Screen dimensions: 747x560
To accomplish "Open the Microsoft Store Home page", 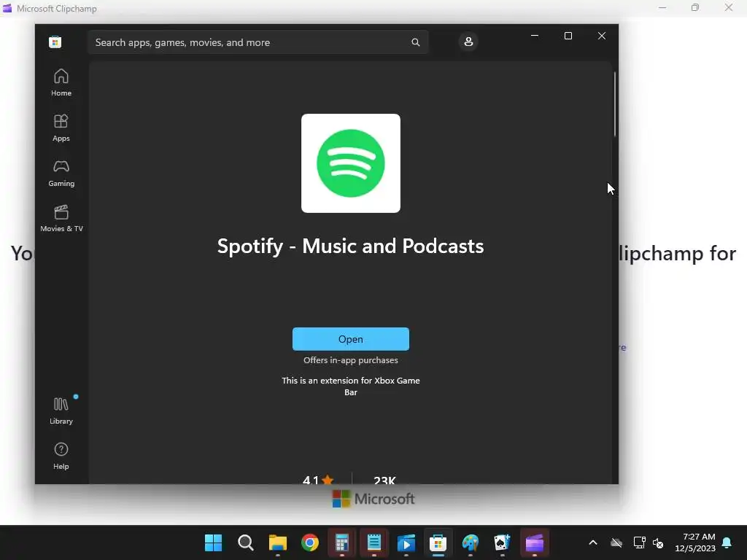I will 61,82.
